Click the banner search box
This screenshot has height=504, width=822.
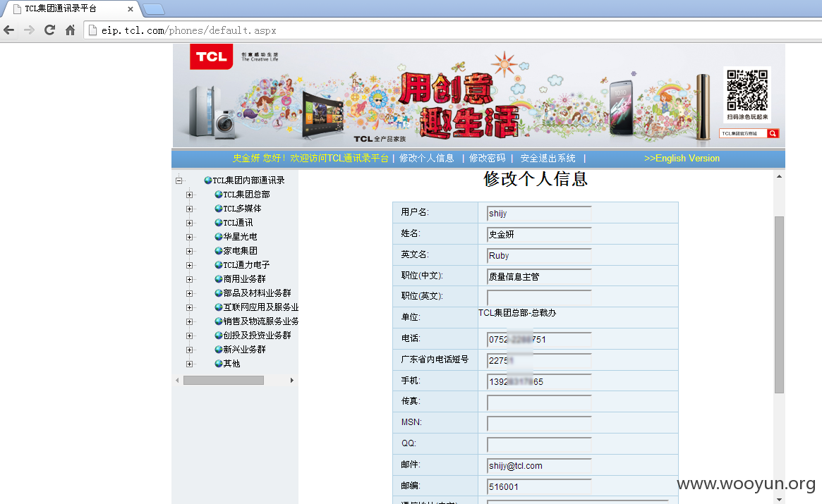743,134
